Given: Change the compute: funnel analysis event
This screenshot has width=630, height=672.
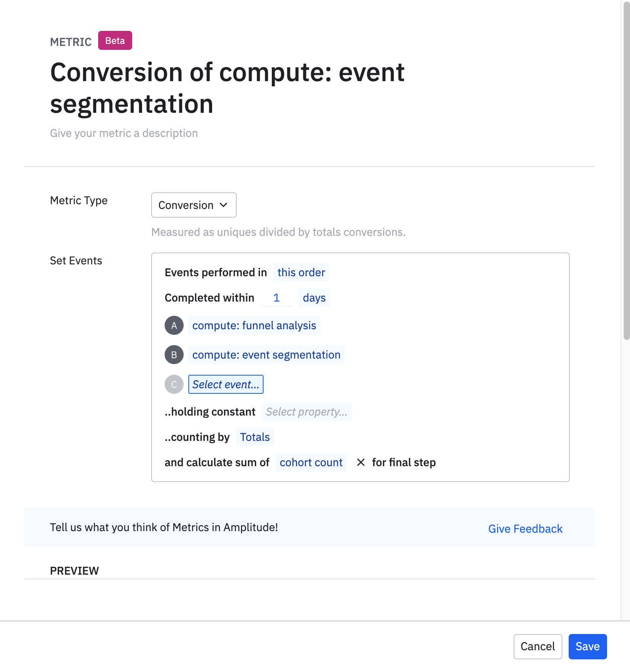Looking at the screenshot, I should point(254,326).
